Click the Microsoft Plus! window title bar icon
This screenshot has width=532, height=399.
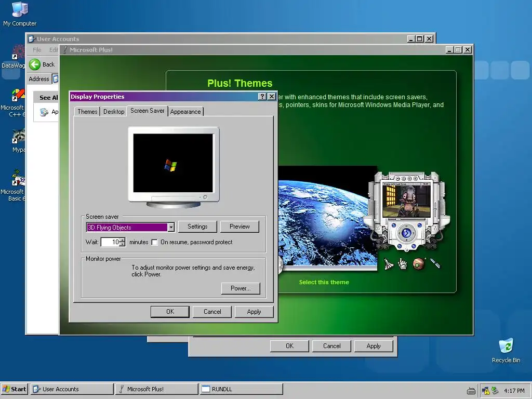pyautogui.click(x=65, y=50)
